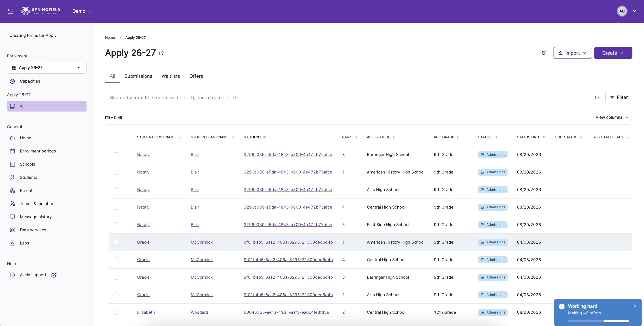The image size is (644, 326).
Task: Open Apply 26-27 in a new window via the external link icon
Action: coord(161,53)
